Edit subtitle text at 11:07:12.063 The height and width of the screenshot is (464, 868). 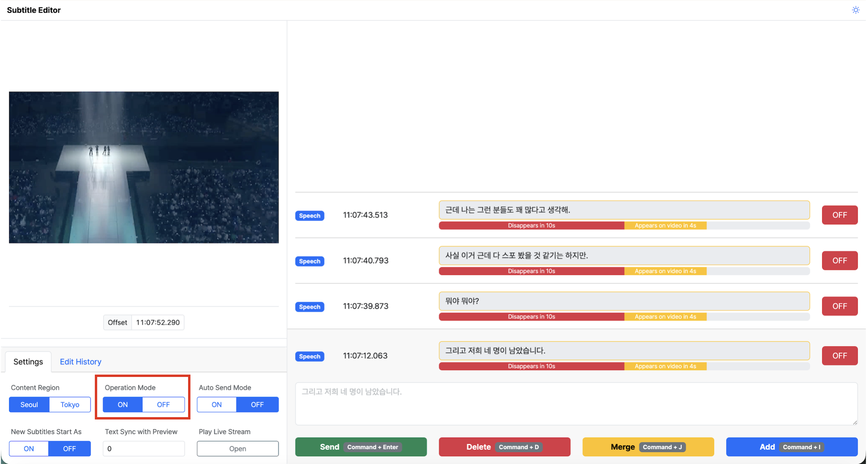click(624, 351)
